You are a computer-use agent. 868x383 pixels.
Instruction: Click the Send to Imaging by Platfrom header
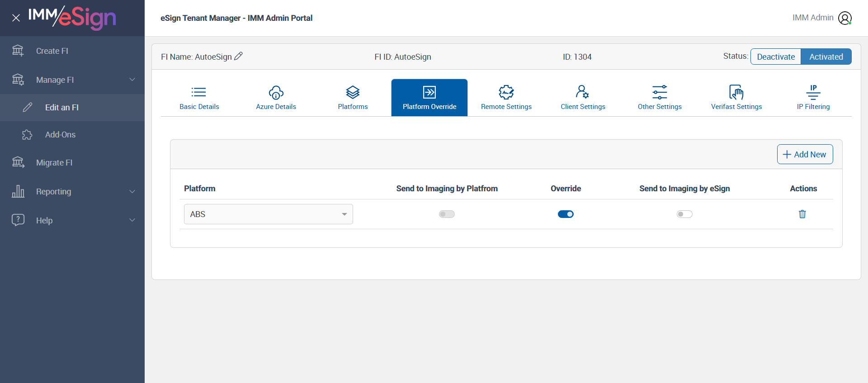tap(447, 189)
